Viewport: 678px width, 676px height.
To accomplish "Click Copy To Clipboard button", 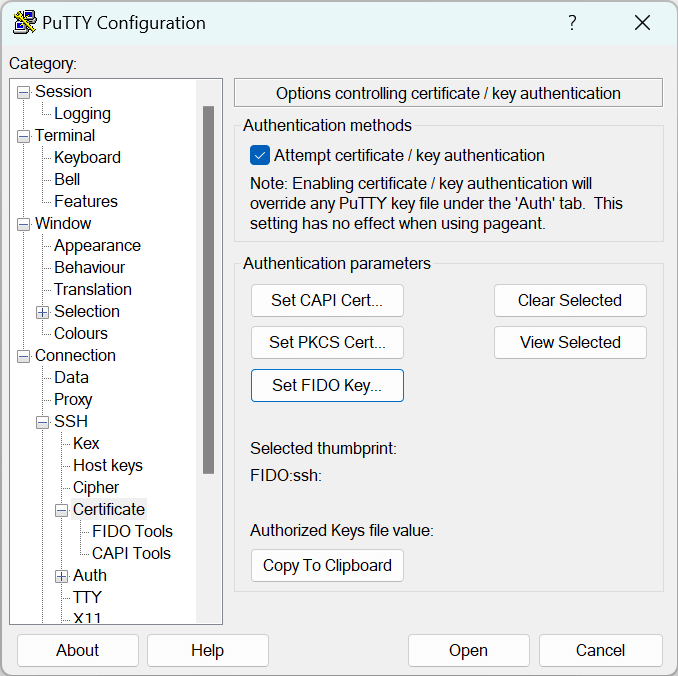I will point(327,566).
